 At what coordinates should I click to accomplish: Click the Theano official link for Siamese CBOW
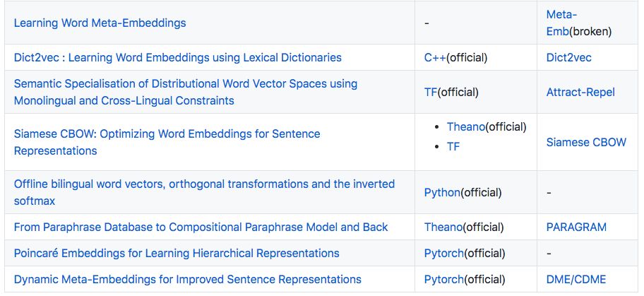[x=465, y=126]
